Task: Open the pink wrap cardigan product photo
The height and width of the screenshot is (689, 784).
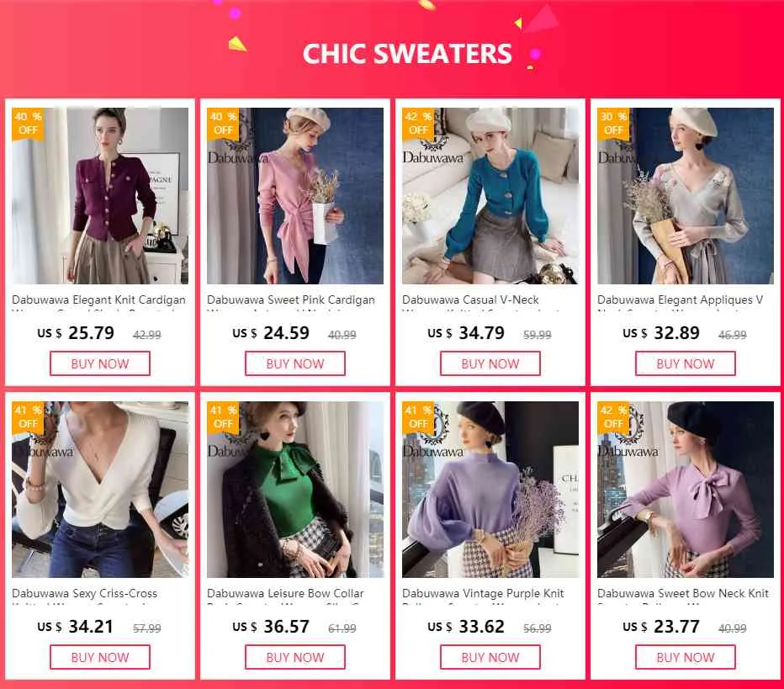Action: click(x=295, y=195)
